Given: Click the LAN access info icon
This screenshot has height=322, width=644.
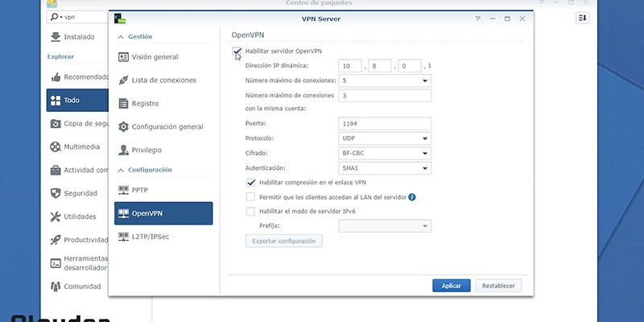Looking at the screenshot, I should (412, 197).
